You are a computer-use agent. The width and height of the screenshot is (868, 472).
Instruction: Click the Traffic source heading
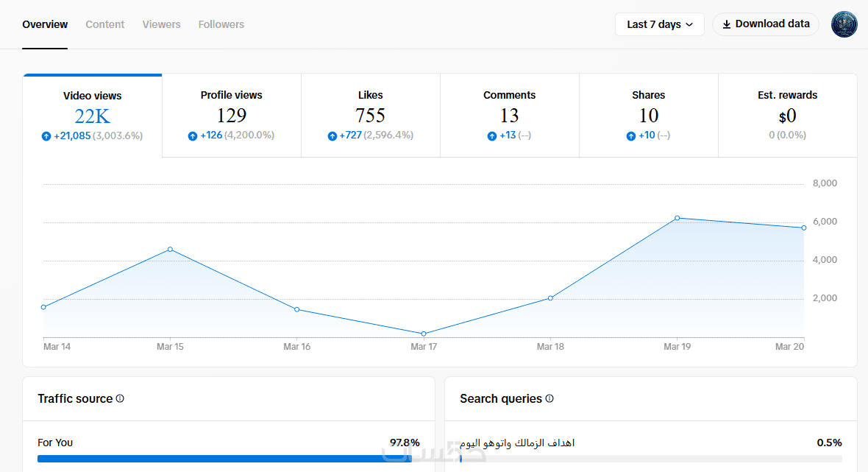click(75, 399)
